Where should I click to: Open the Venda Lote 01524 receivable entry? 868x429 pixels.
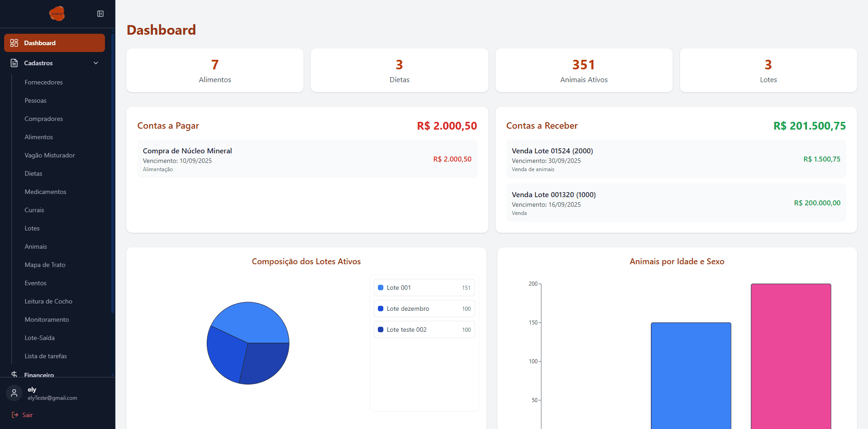click(x=676, y=159)
